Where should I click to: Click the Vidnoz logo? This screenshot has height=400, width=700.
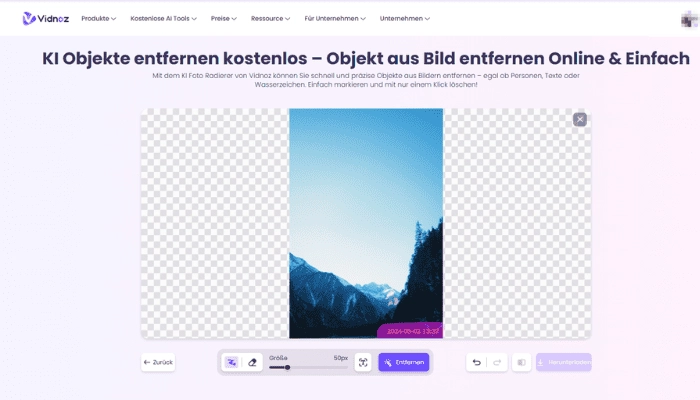pyautogui.click(x=46, y=18)
